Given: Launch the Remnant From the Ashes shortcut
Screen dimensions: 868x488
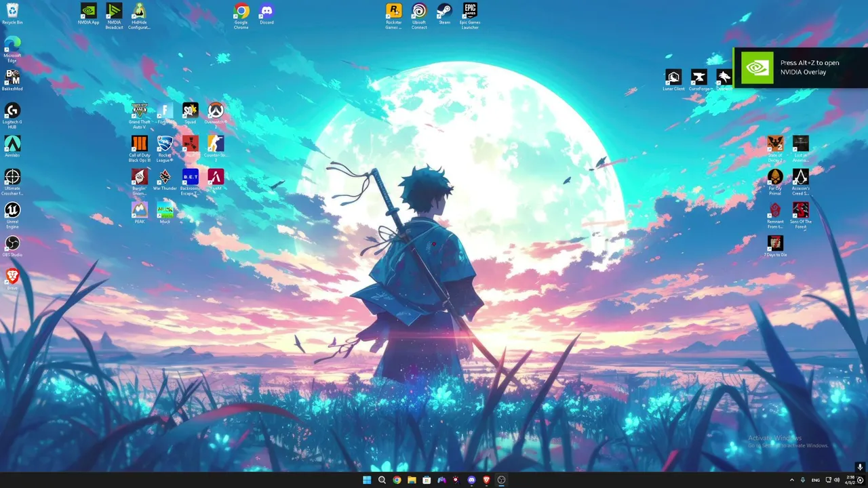Looking at the screenshot, I should tap(775, 215).
